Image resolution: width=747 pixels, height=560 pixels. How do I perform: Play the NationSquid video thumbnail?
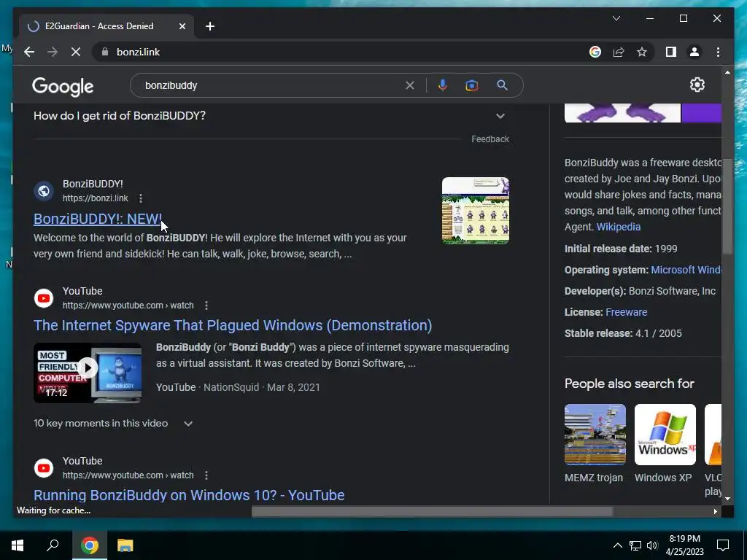[88, 373]
